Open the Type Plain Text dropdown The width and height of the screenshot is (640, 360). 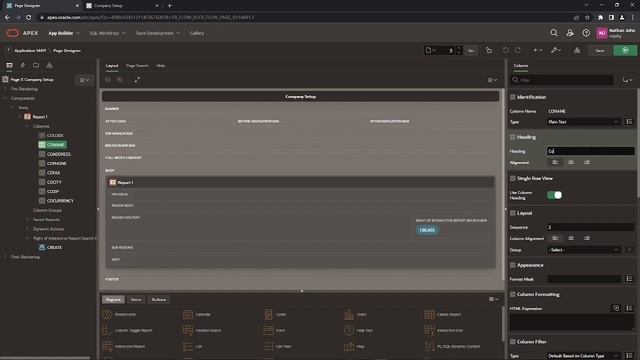pyautogui.click(x=584, y=122)
